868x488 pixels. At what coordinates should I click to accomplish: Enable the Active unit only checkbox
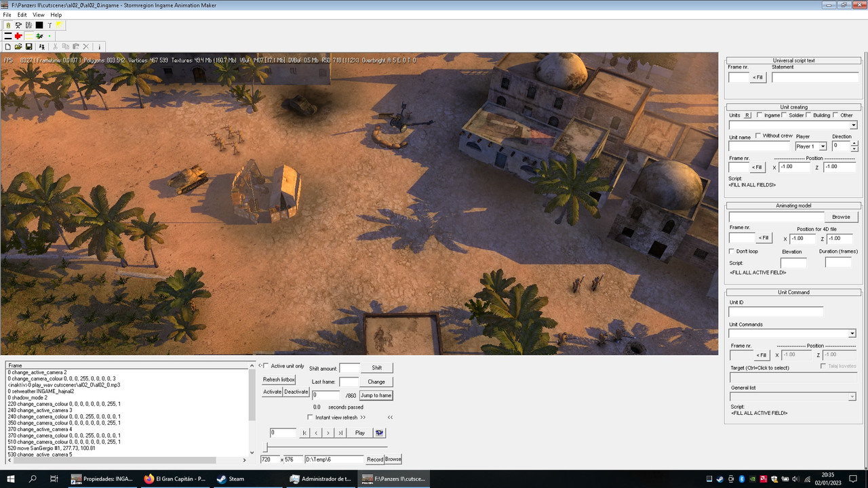[266, 366]
